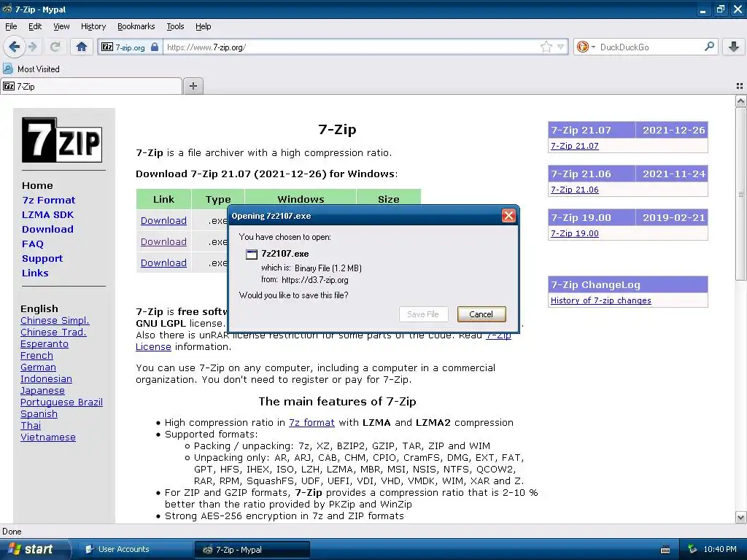This screenshot has width=747, height=560.
Task: Open the Download sidebar link
Action: pos(47,229)
